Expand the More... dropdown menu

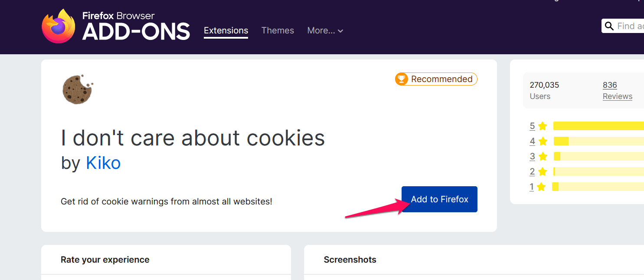(325, 30)
